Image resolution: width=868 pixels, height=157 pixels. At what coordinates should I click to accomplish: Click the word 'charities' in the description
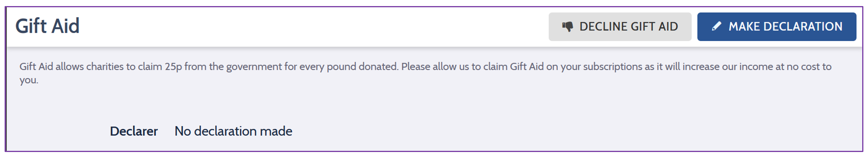point(104,67)
